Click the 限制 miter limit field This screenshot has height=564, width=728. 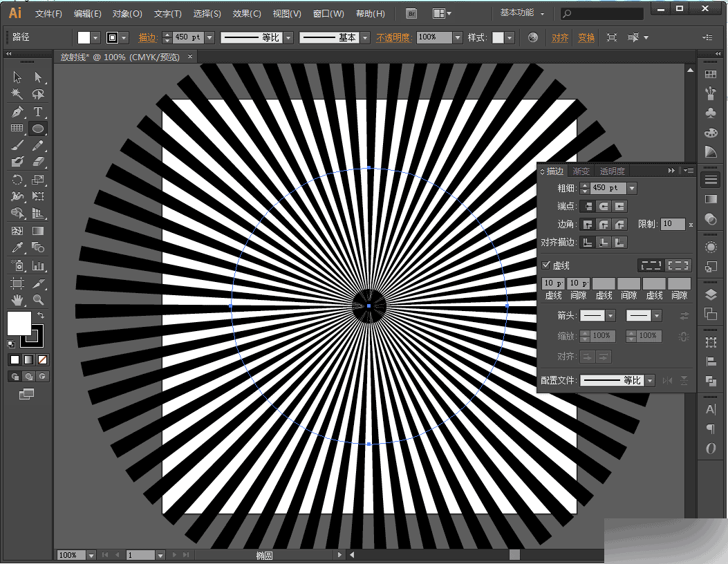click(x=673, y=224)
